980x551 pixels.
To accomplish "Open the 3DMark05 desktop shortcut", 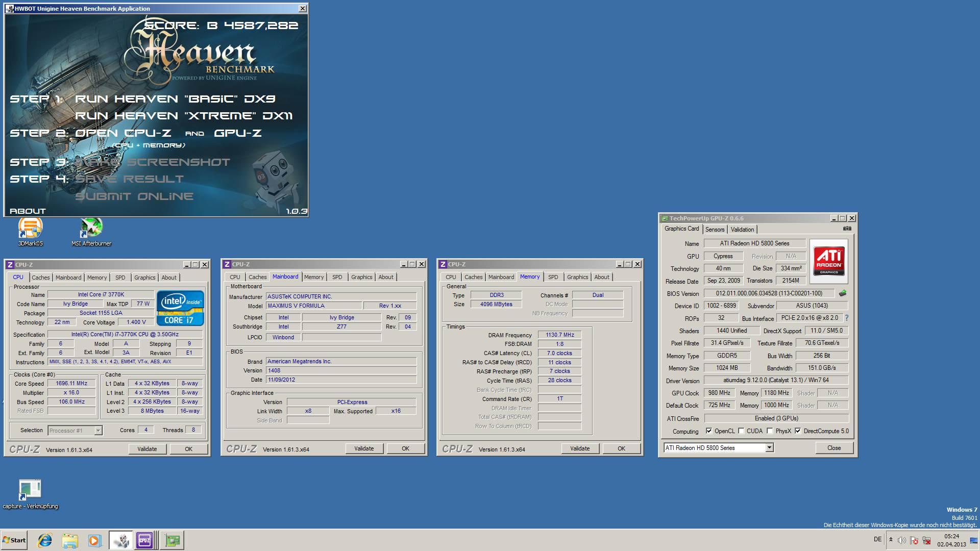I will click(30, 233).
